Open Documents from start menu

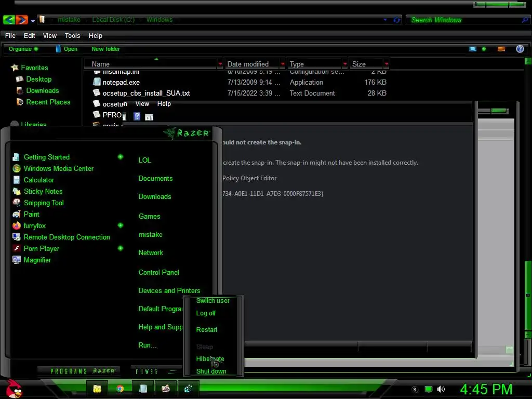pyautogui.click(x=155, y=179)
